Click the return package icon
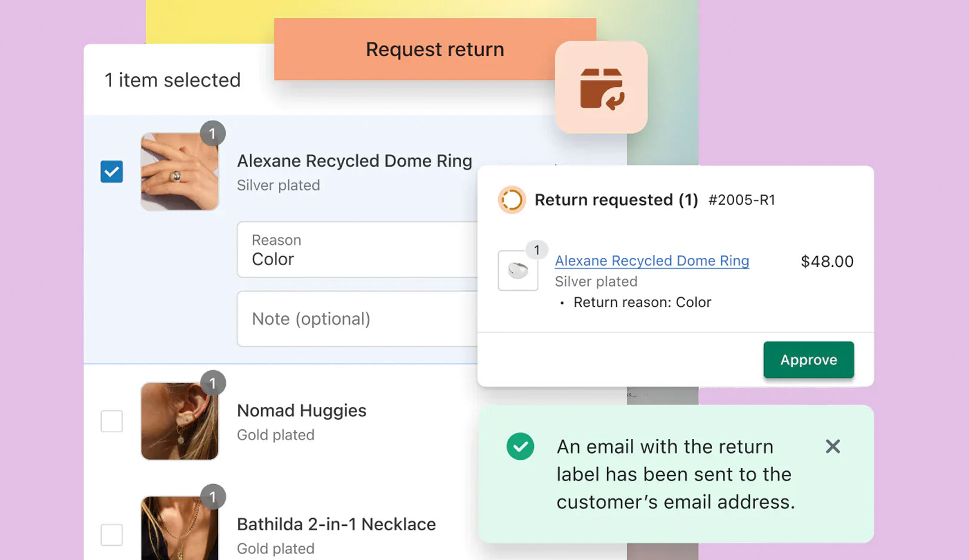The image size is (969, 560). tap(601, 88)
